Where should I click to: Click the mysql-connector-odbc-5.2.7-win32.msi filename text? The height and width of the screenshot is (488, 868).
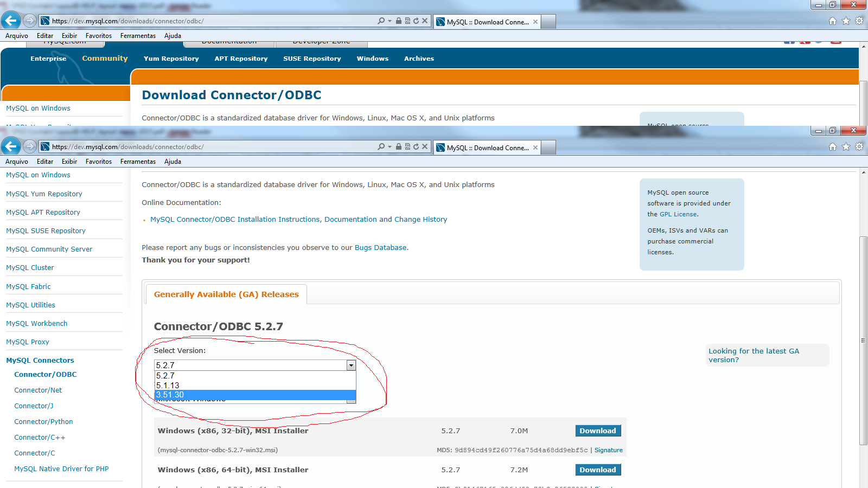[218, 450]
